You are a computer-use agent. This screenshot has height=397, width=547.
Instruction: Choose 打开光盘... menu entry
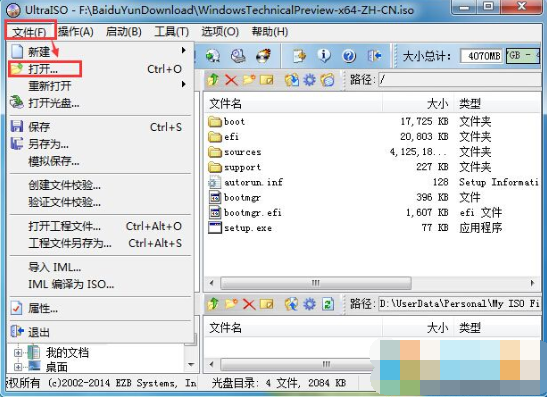tap(100, 103)
